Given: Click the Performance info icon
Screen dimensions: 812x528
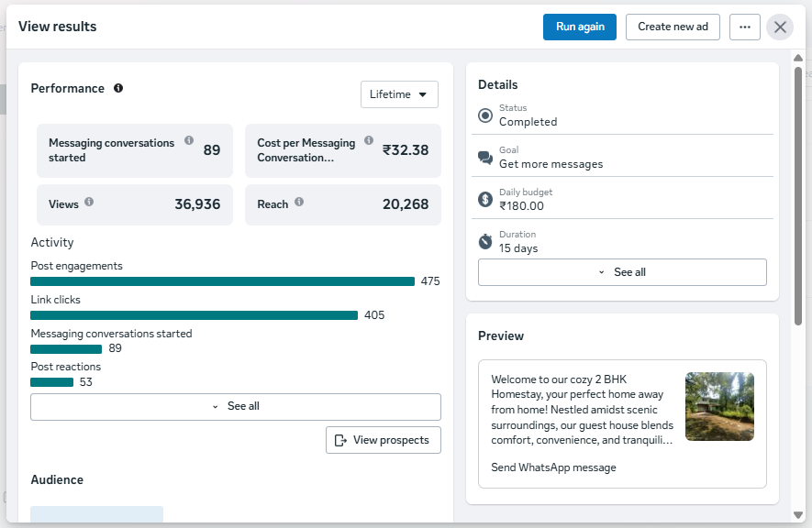Looking at the screenshot, I should tap(118, 88).
